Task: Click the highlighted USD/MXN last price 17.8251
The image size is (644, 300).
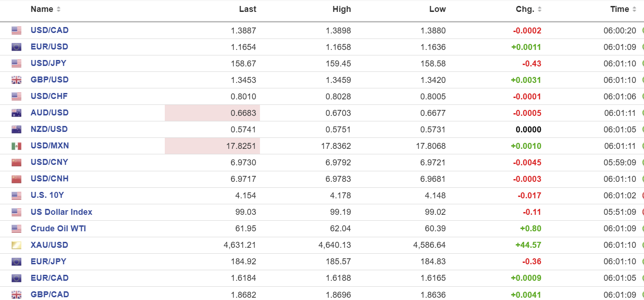Action: click(212, 146)
